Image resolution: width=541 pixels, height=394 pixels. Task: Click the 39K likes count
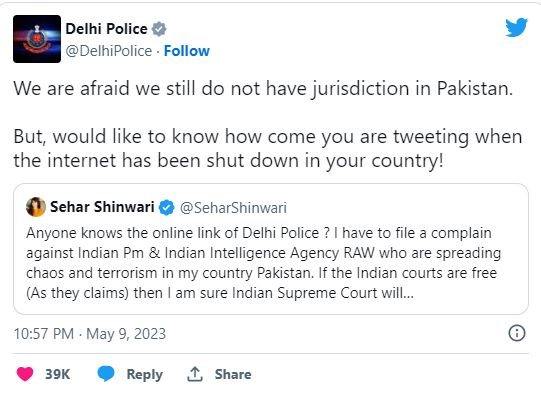(58, 374)
